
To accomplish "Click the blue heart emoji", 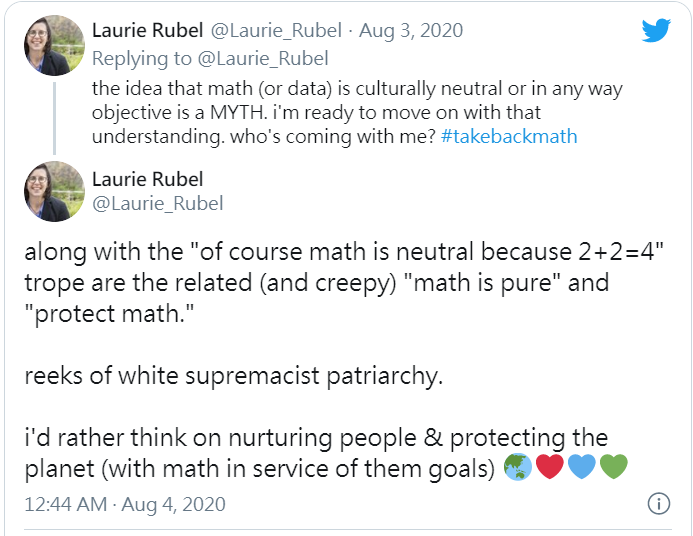I will pos(582,467).
